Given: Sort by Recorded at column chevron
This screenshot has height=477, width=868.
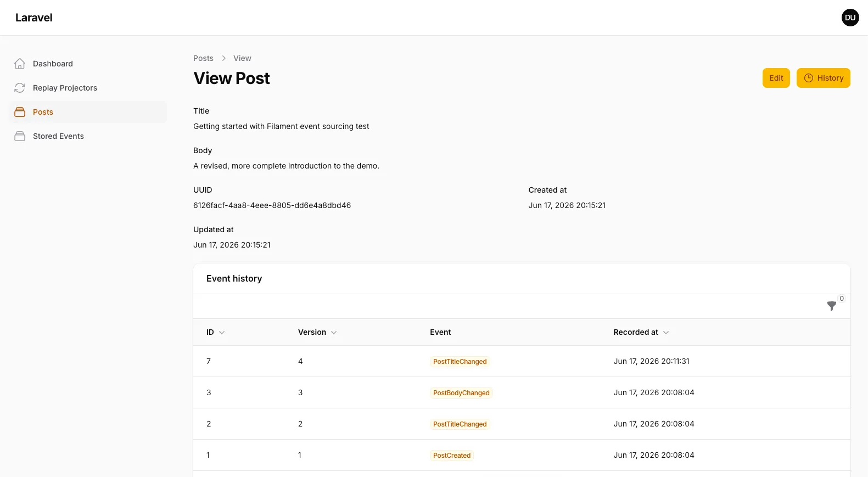Looking at the screenshot, I should pos(666,333).
